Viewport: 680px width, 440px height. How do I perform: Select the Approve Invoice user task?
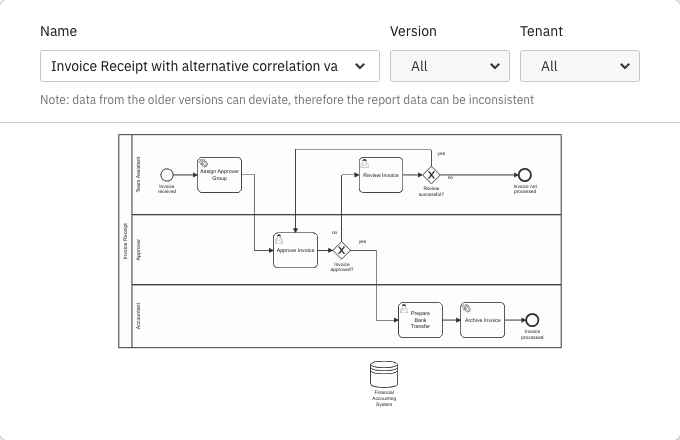(295, 250)
